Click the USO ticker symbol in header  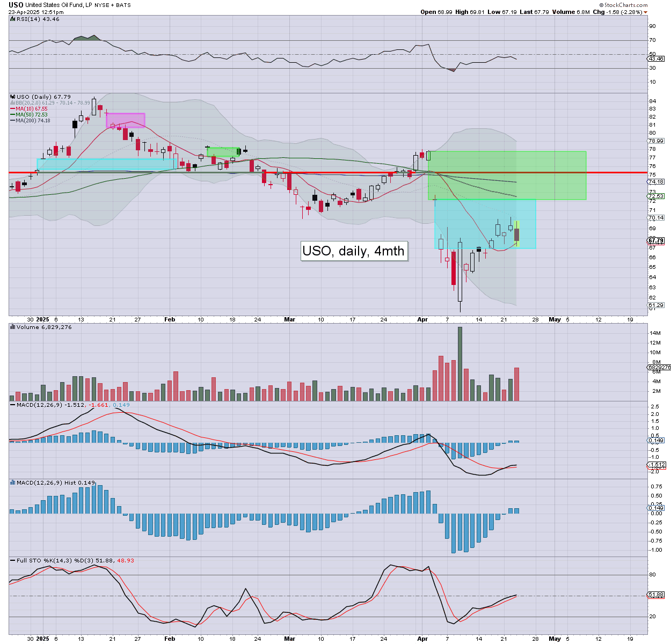pos(16,5)
